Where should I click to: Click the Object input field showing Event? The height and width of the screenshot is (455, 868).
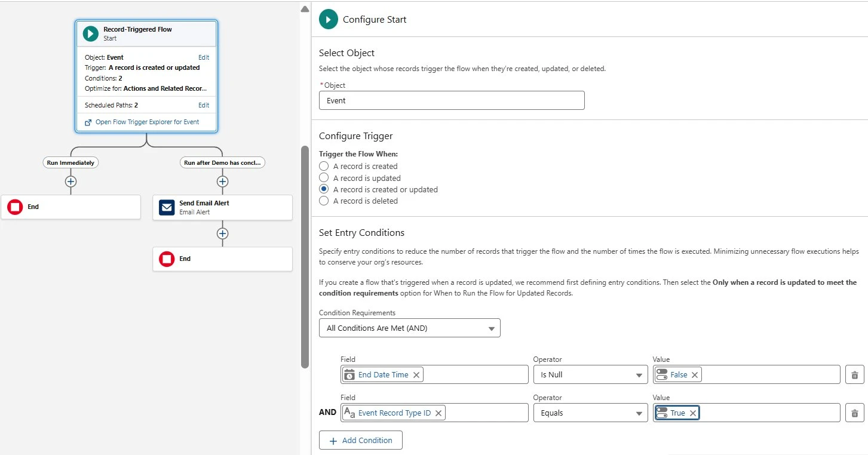coord(452,100)
